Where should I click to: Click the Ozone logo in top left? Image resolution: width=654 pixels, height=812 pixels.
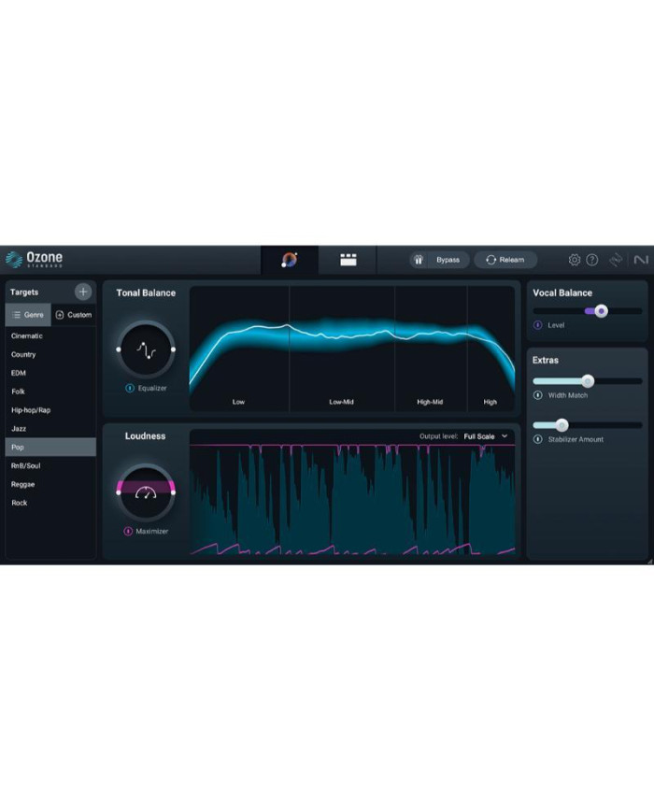tap(35, 259)
